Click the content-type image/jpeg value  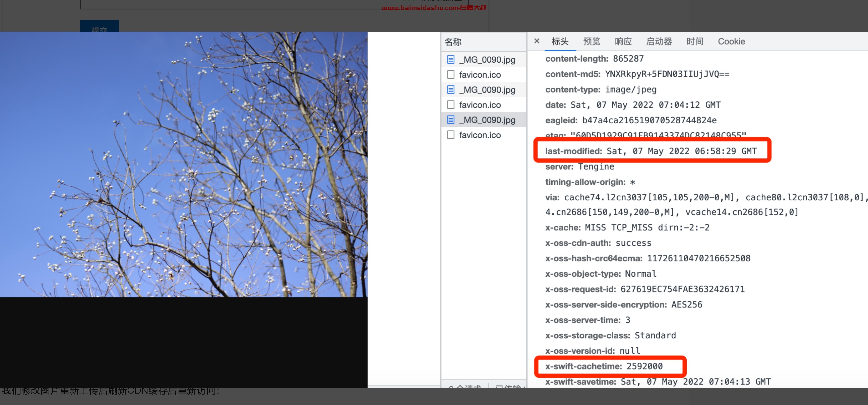click(631, 90)
